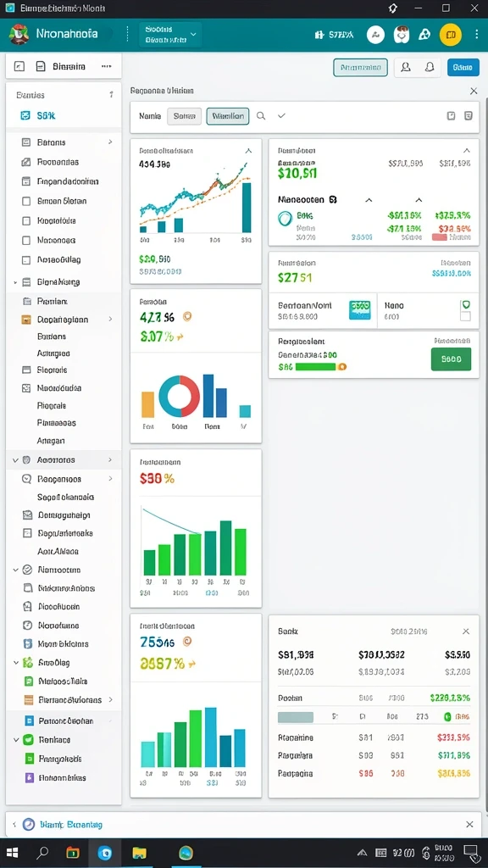
Task: Click the teal badge in the Beortoan/Voint cell
Action: click(x=360, y=310)
